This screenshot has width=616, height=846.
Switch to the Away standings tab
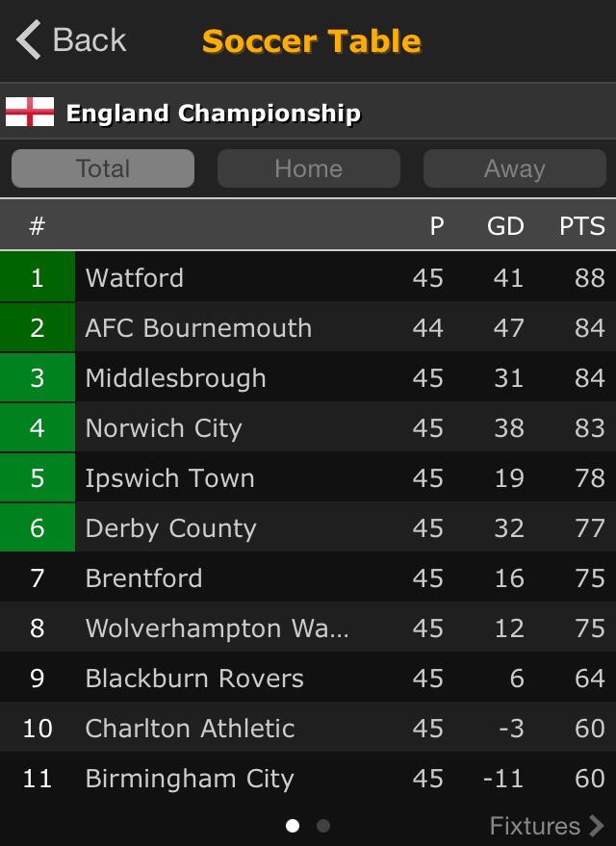pyautogui.click(x=514, y=168)
